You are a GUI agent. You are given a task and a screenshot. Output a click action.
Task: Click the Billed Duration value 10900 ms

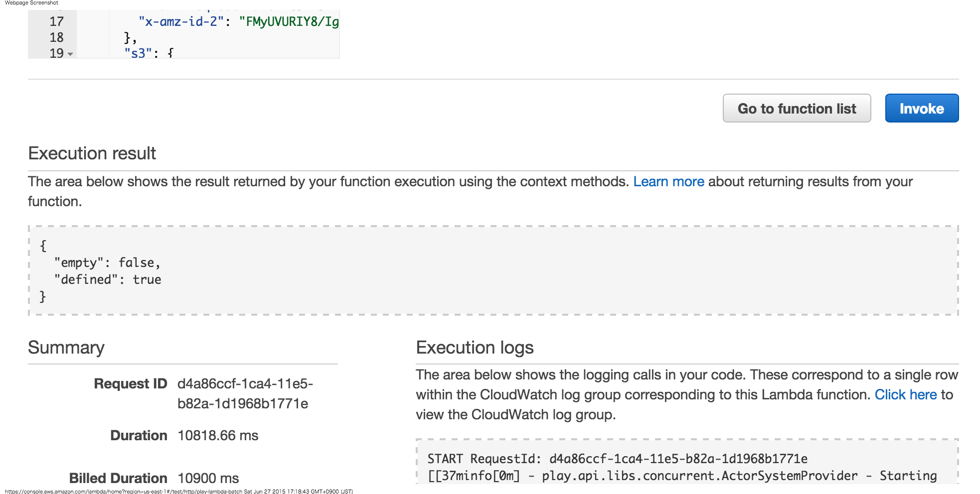point(208,478)
